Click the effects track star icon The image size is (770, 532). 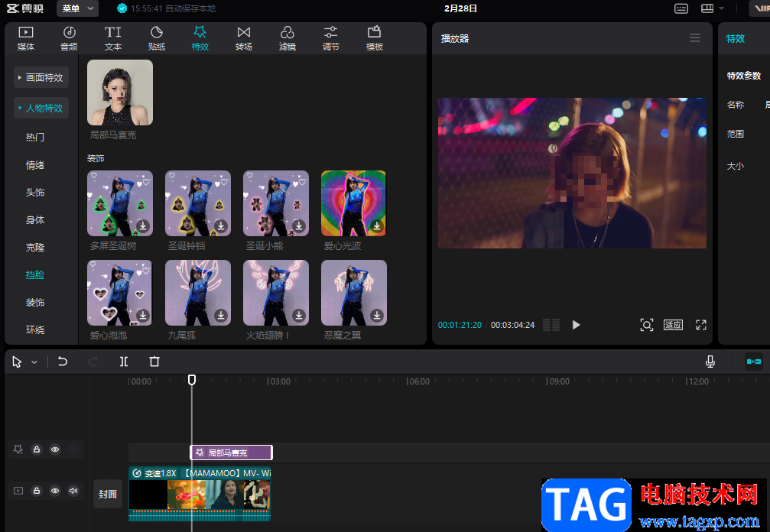pyautogui.click(x=18, y=449)
